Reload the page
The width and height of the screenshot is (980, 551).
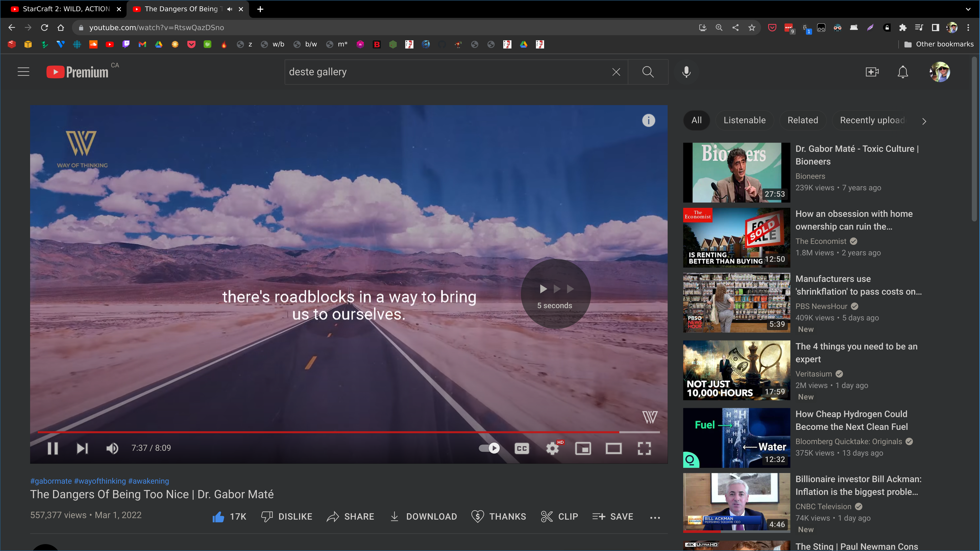[44, 27]
